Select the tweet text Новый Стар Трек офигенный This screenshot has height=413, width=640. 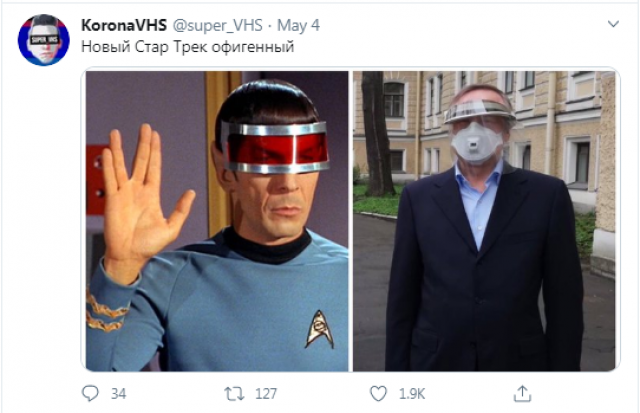[187, 47]
